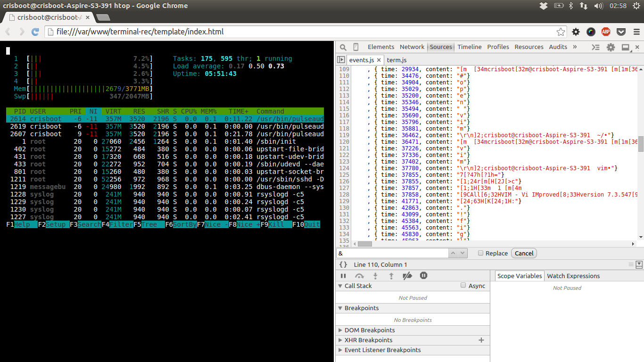Open the Bluetooth indicator
The height and width of the screenshot is (362, 644).
570,6
